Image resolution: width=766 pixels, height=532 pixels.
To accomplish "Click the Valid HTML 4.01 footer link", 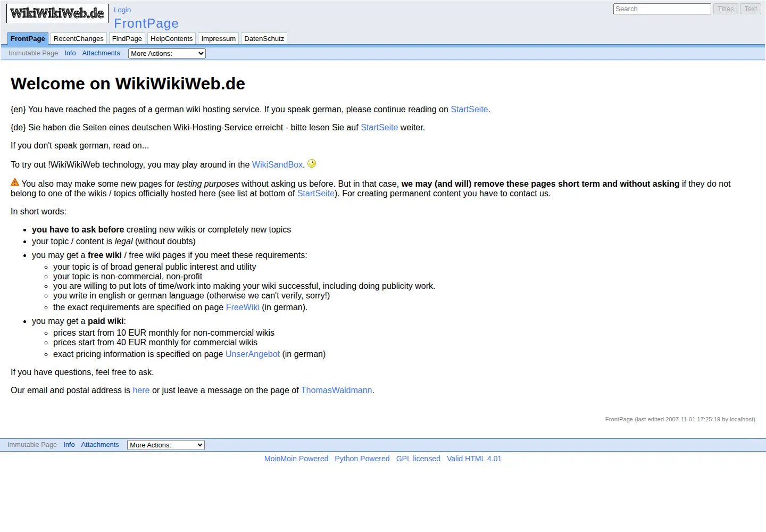I will (474, 459).
